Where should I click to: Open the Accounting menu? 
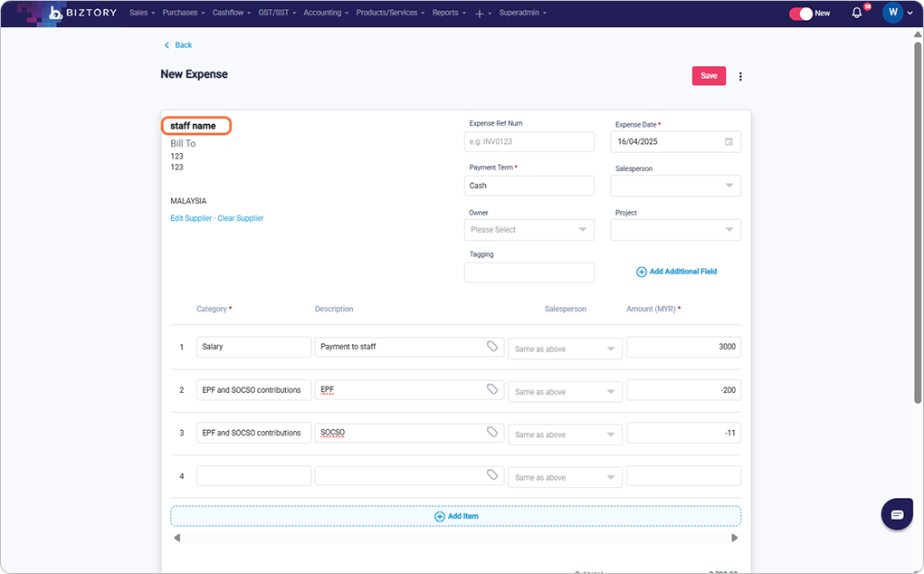(x=325, y=13)
